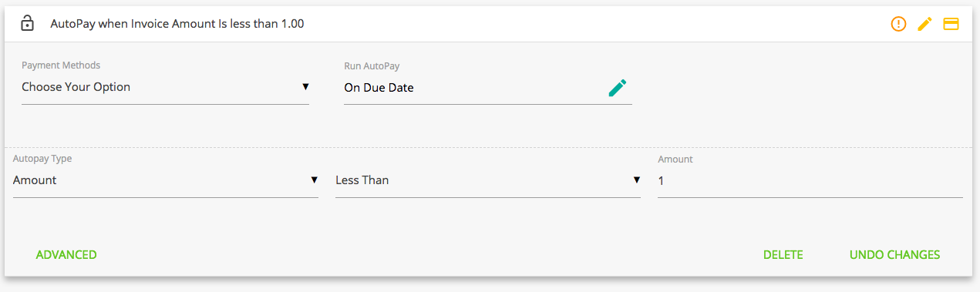This screenshot has width=980, height=292.
Task: Open ADVANCED settings
Action: pyautogui.click(x=66, y=255)
